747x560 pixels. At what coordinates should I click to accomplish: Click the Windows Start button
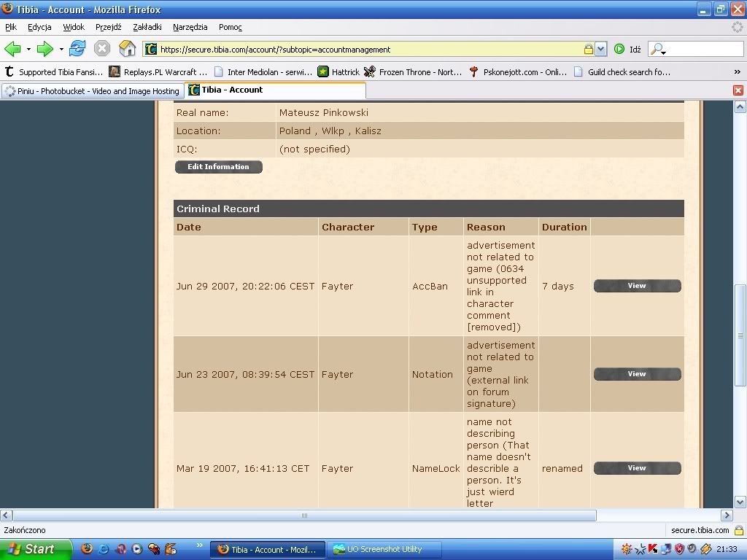[36, 549]
